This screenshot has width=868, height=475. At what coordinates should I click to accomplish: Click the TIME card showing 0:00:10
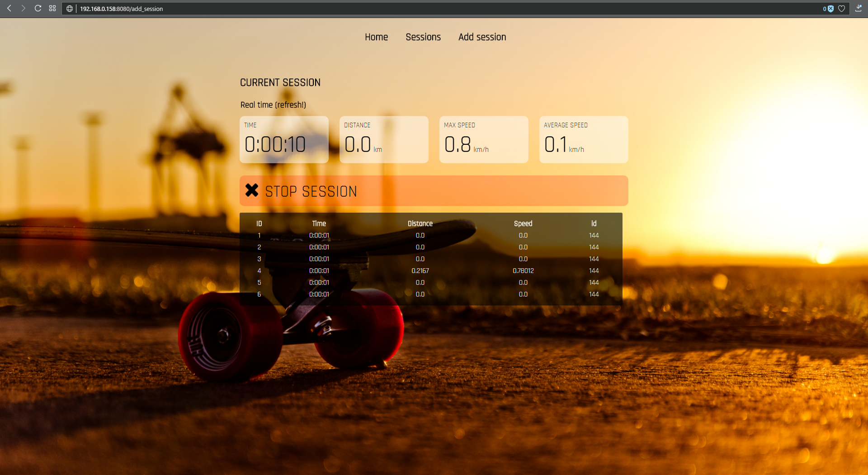pyautogui.click(x=284, y=140)
